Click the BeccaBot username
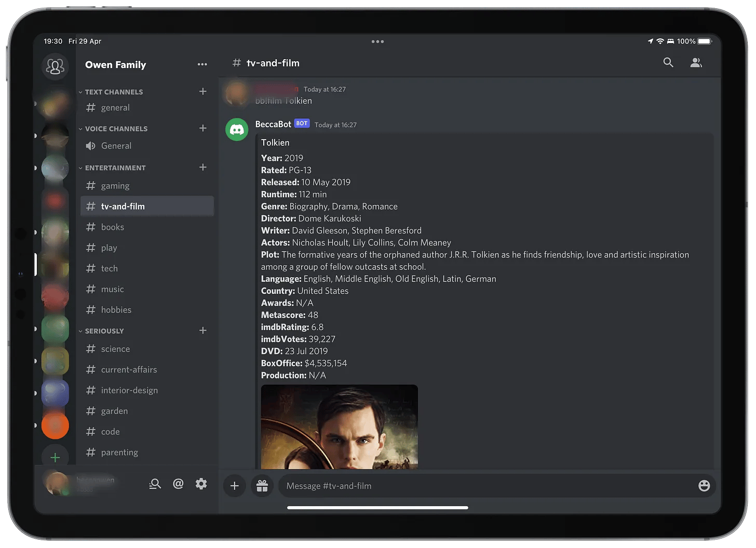The width and height of the screenshot is (756, 548). click(x=273, y=124)
